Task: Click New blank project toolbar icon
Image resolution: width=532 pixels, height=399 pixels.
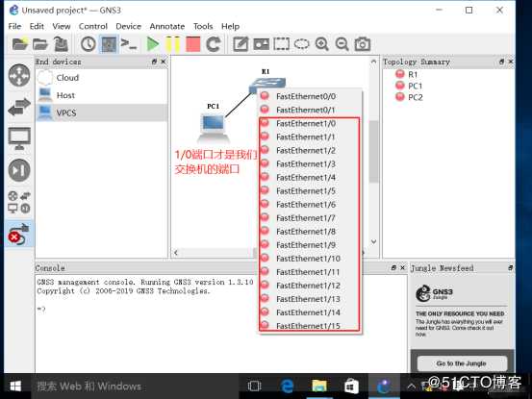Action: 19,44
